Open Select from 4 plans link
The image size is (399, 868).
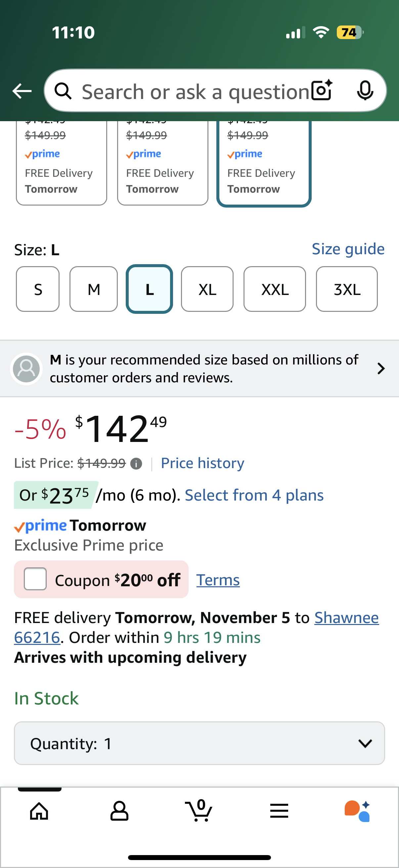[x=254, y=495]
